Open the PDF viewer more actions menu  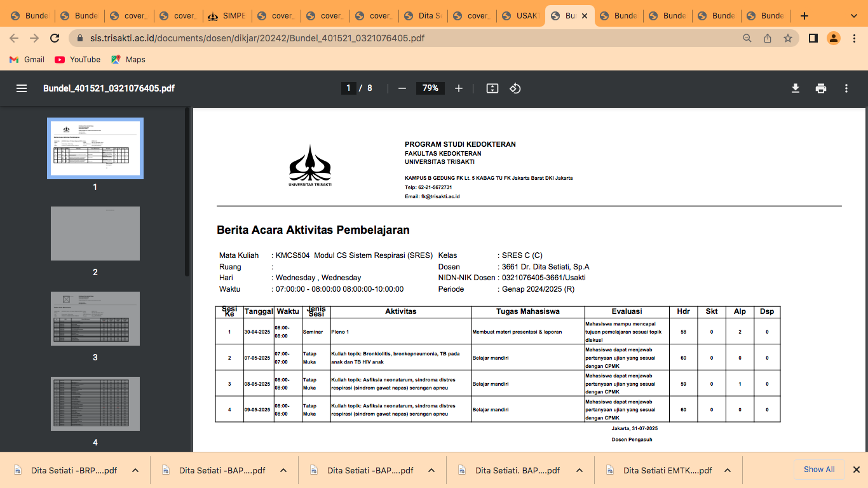click(846, 88)
